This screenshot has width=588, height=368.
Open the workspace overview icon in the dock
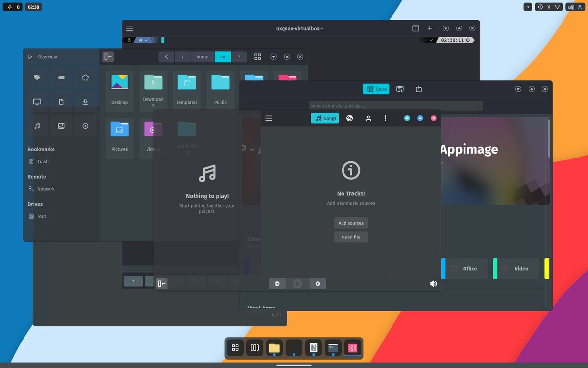(x=255, y=348)
